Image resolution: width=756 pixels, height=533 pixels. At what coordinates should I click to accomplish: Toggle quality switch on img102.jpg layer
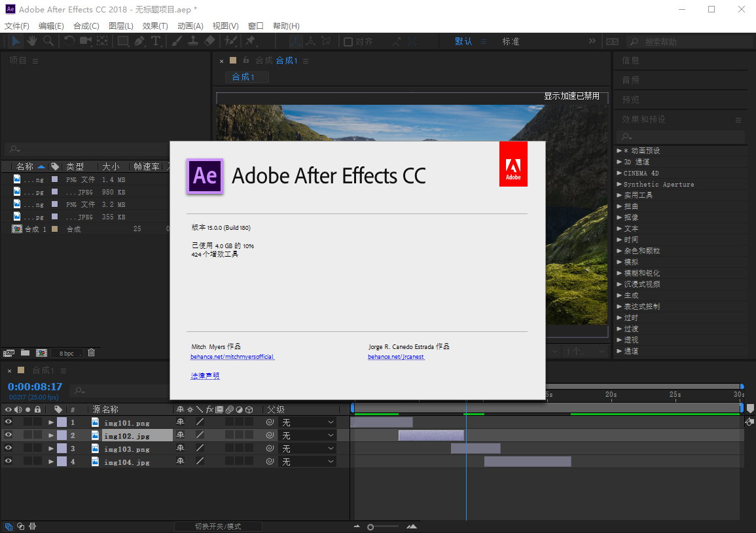[200, 435]
